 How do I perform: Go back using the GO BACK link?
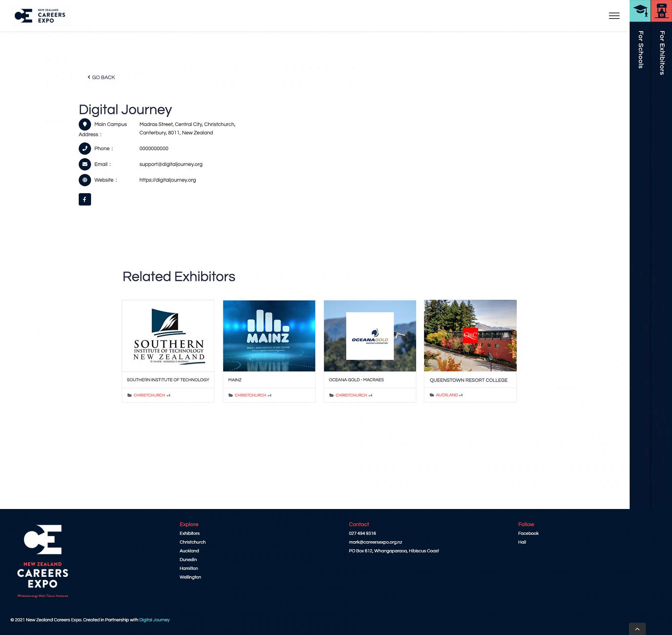pos(101,77)
